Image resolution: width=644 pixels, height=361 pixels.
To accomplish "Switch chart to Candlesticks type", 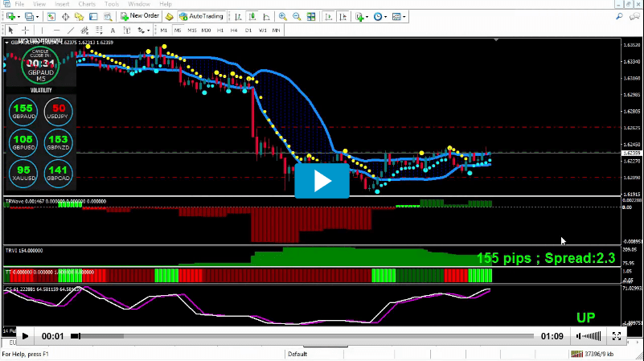I will pos(252,16).
